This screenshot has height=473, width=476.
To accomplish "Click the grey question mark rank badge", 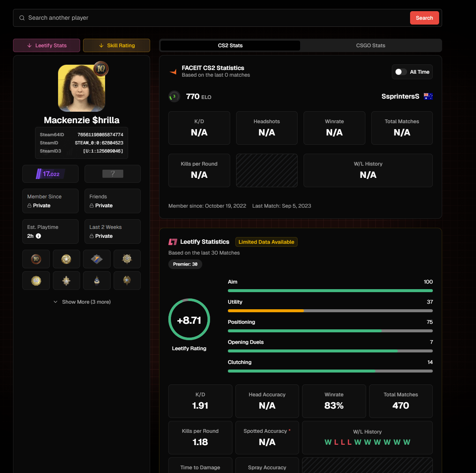I will 112,174.
